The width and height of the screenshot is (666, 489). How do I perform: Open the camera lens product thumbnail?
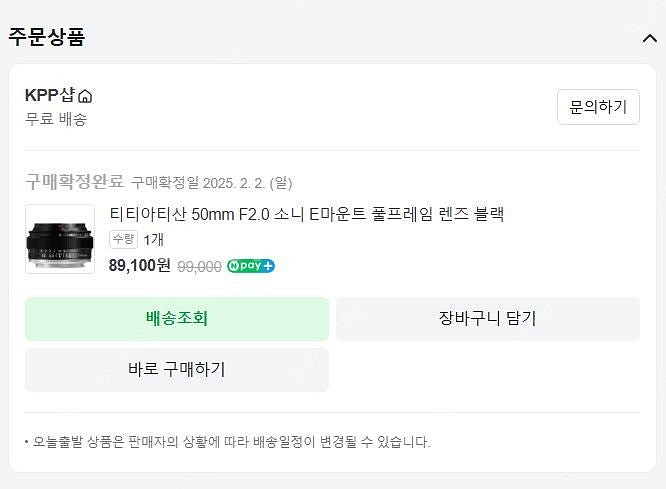coord(60,239)
